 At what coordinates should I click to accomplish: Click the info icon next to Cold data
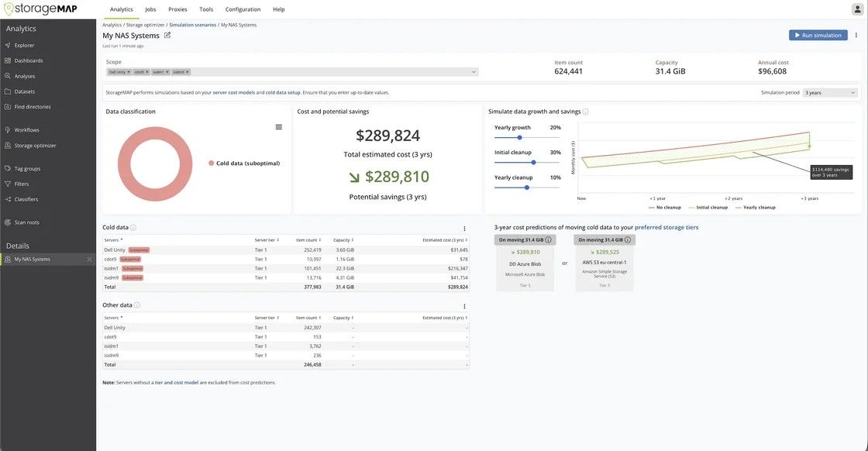[133, 228]
